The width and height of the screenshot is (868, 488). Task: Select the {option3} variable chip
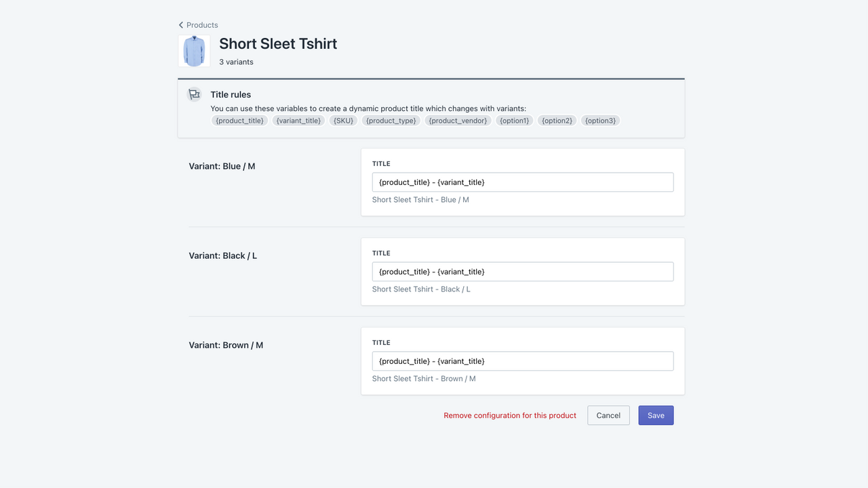[x=601, y=121]
